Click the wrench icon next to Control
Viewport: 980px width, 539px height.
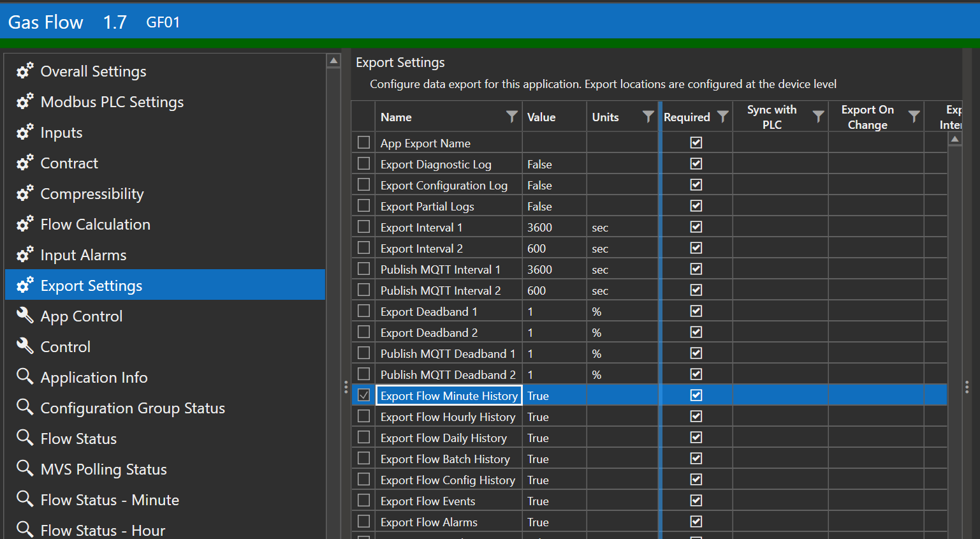tap(25, 346)
